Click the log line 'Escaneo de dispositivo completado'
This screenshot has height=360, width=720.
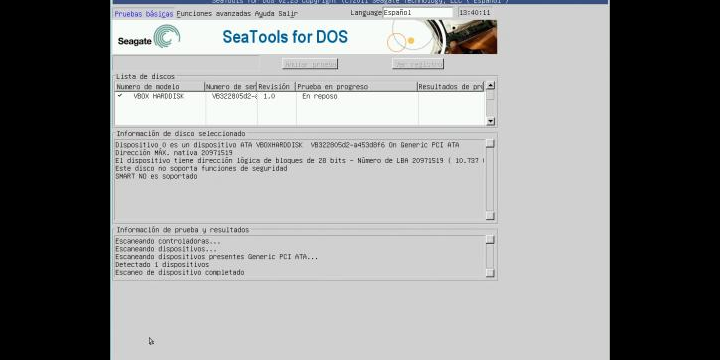tap(180, 272)
